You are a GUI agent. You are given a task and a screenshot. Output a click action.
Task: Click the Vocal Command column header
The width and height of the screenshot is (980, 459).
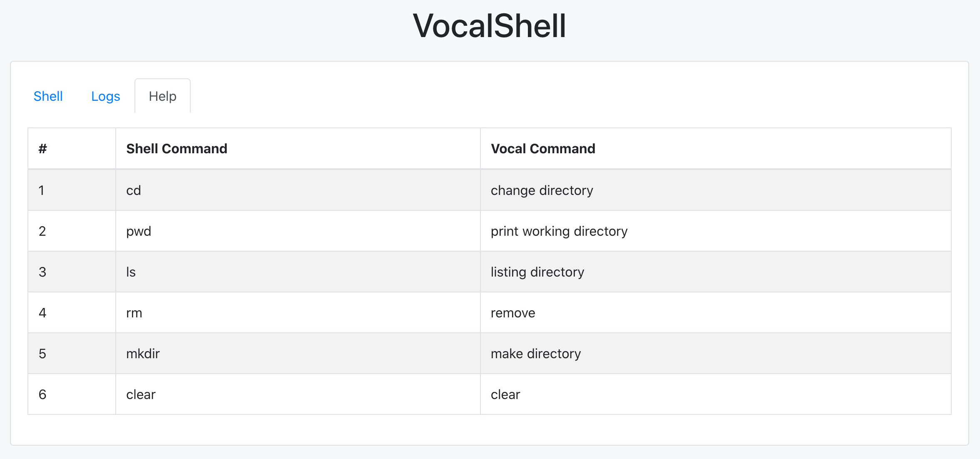[x=543, y=149]
